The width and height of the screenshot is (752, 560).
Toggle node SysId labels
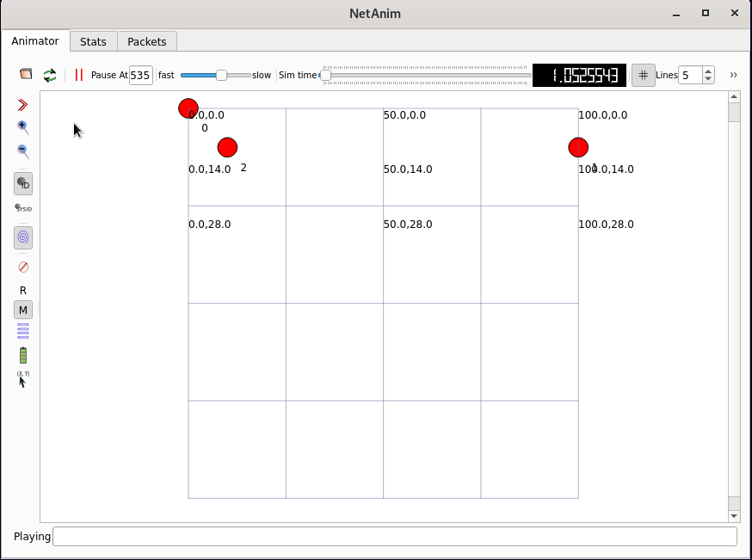click(x=23, y=208)
